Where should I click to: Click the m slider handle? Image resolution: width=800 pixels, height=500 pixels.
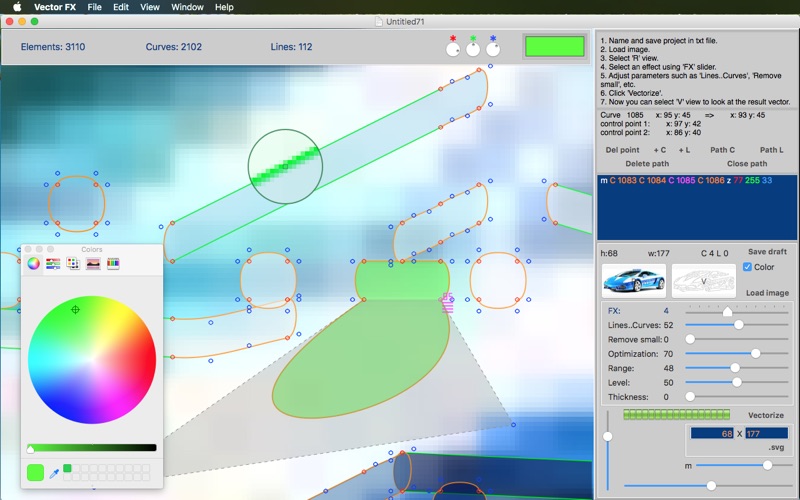point(767,465)
